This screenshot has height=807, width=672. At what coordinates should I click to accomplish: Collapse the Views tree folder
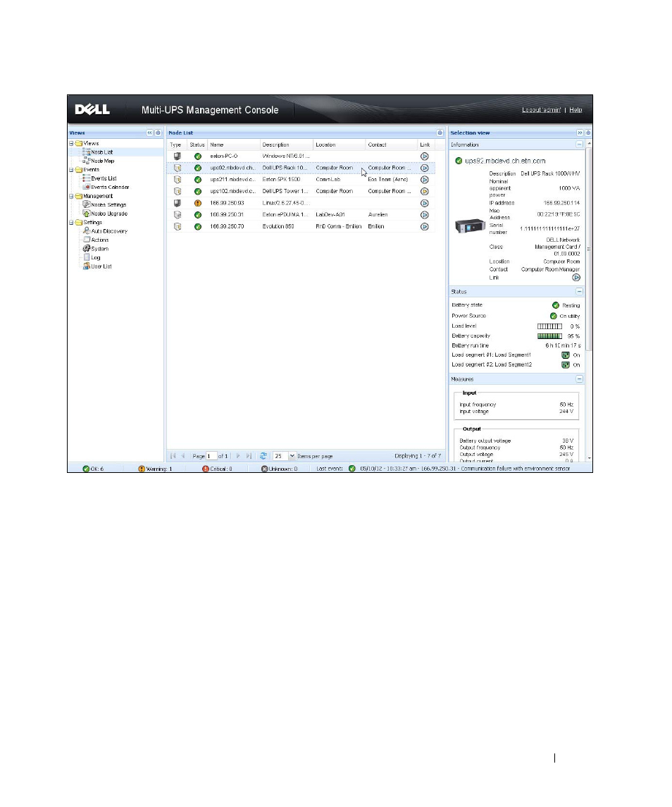tap(72, 144)
